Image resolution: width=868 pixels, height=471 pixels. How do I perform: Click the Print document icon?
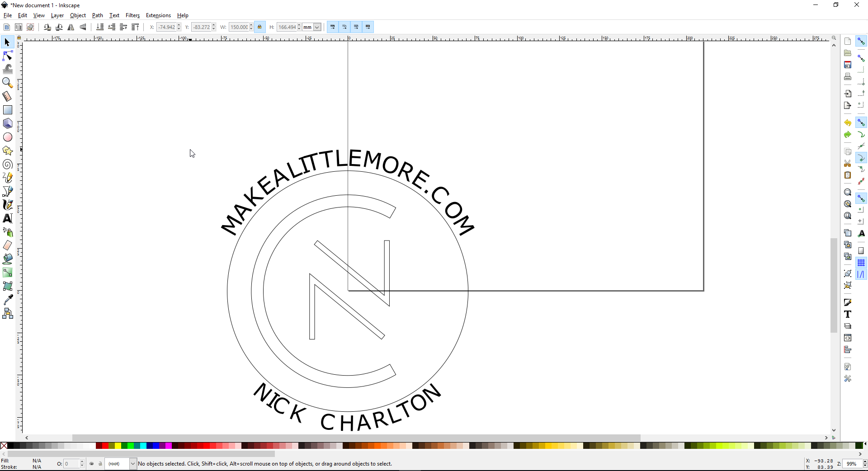pos(848,77)
